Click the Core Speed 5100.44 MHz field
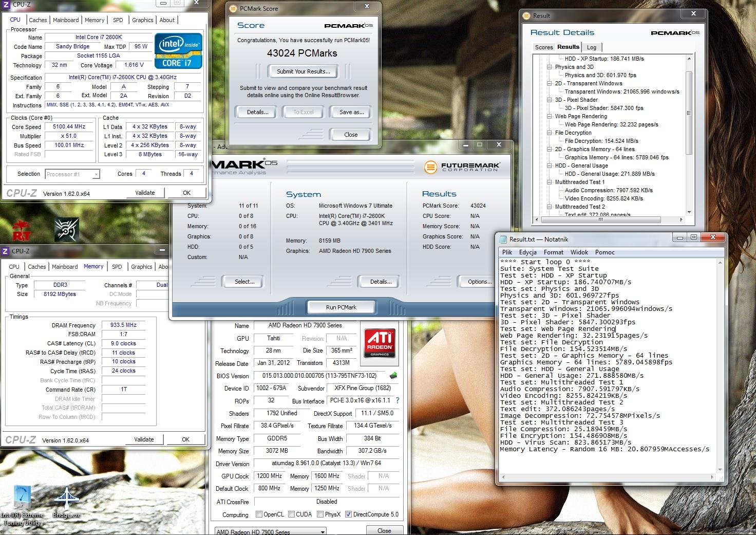 (69, 127)
